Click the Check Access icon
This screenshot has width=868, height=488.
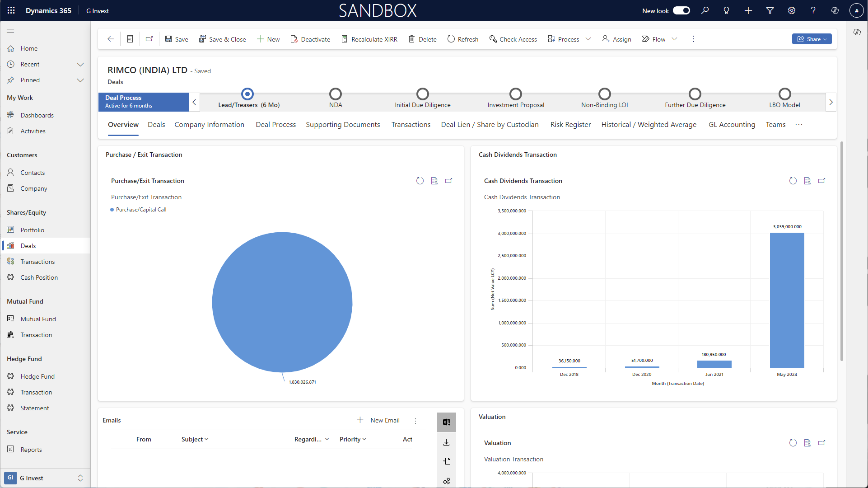[493, 39]
